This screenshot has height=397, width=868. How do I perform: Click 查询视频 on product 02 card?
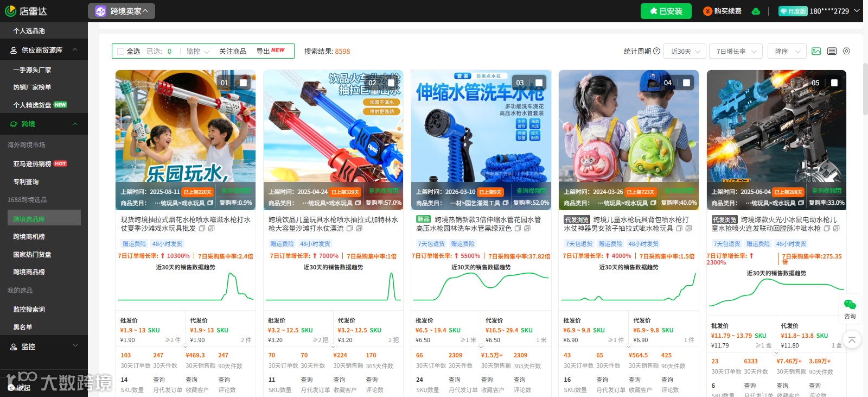coord(384,191)
